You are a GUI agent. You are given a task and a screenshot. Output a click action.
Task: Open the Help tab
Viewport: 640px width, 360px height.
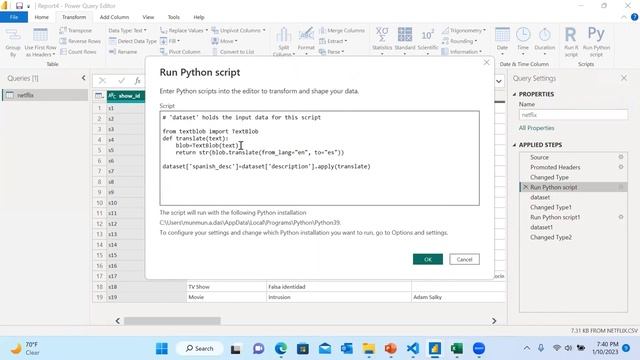(x=199, y=17)
